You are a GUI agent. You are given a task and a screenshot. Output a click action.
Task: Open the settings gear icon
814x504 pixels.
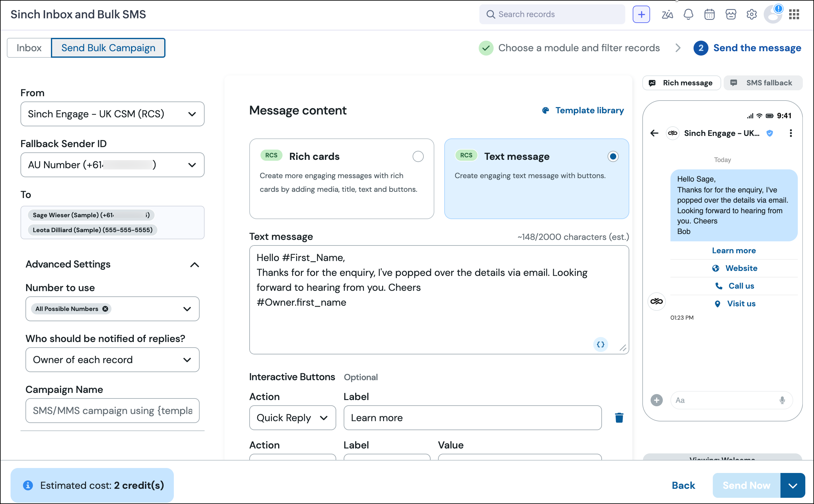pyautogui.click(x=751, y=14)
